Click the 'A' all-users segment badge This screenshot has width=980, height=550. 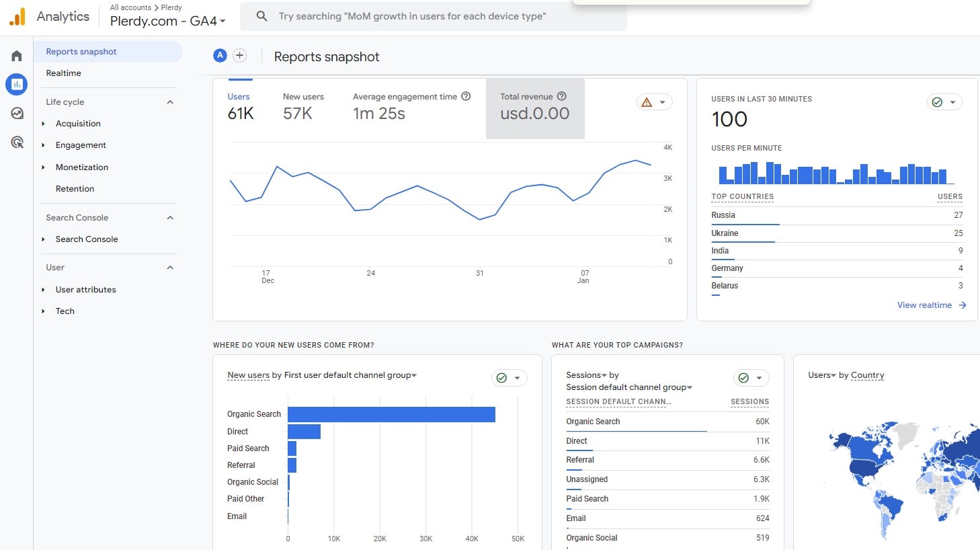click(x=220, y=56)
